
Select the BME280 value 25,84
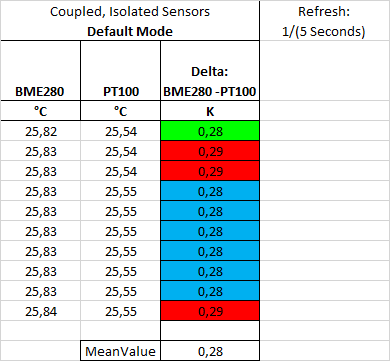point(40,311)
